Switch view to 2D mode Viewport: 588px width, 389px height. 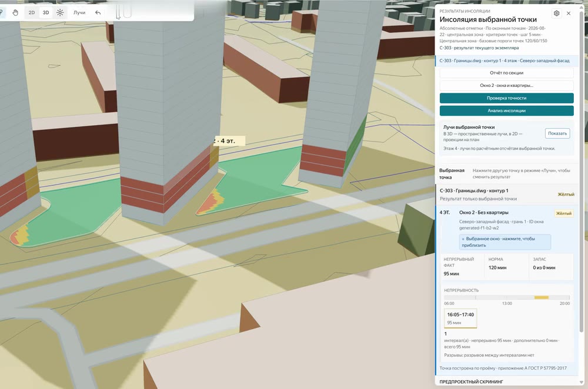pyautogui.click(x=32, y=13)
